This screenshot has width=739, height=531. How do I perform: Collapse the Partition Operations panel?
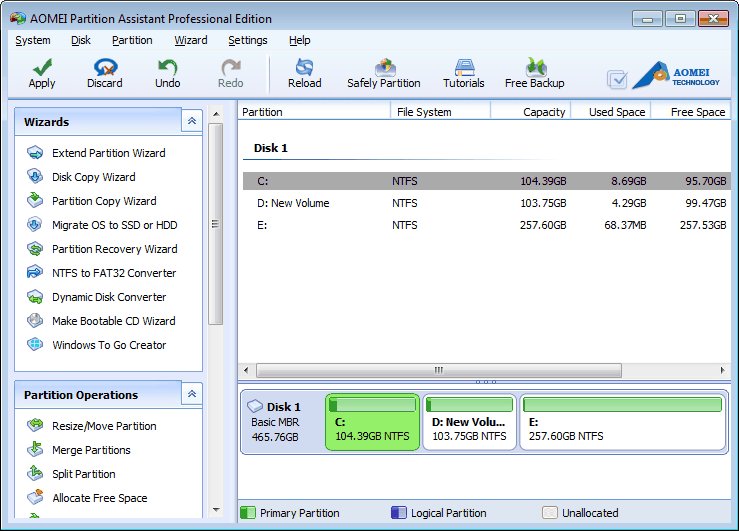(192, 394)
